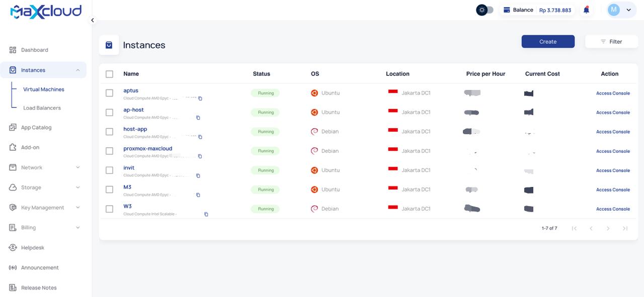Open Load Balancers submenu item
Screen dimensions: 644x297
click(42, 108)
